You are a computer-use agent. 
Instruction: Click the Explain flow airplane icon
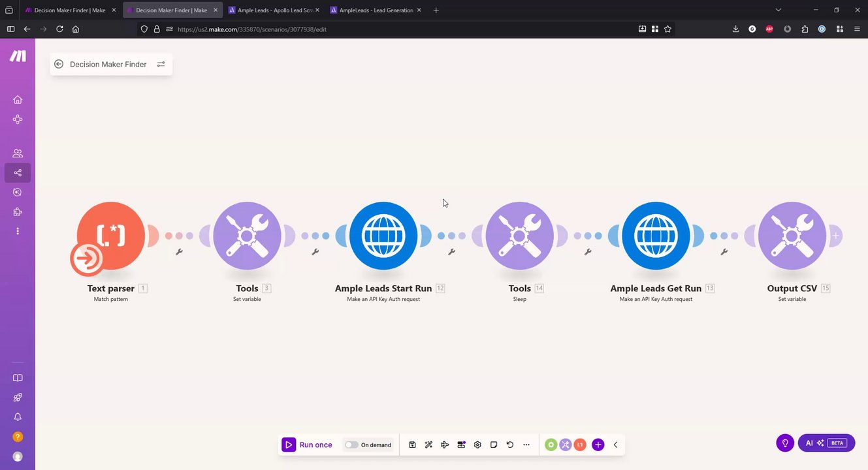pyautogui.click(x=445, y=445)
